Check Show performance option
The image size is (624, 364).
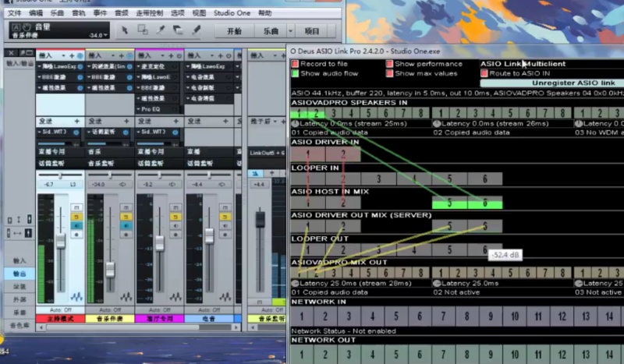click(x=390, y=64)
